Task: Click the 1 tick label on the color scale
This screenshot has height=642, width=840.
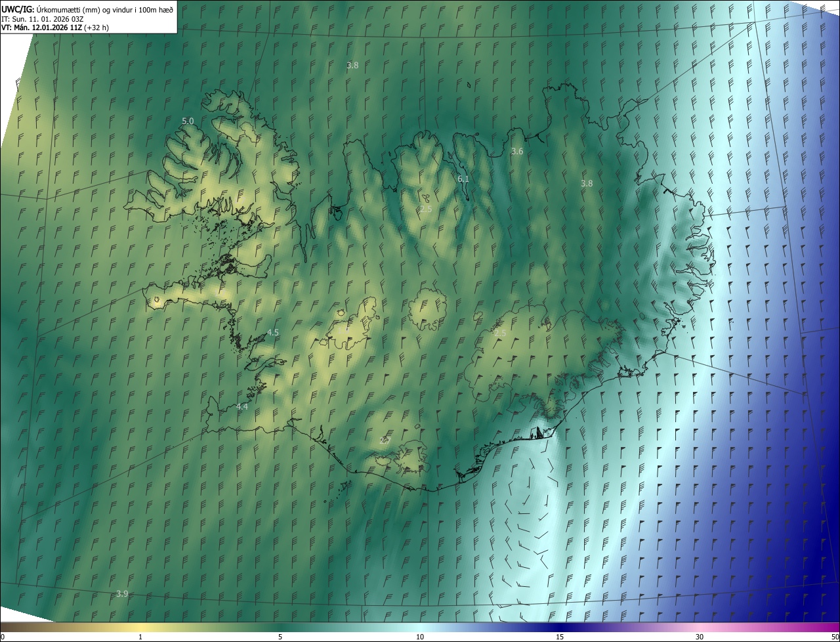Action: point(140,637)
